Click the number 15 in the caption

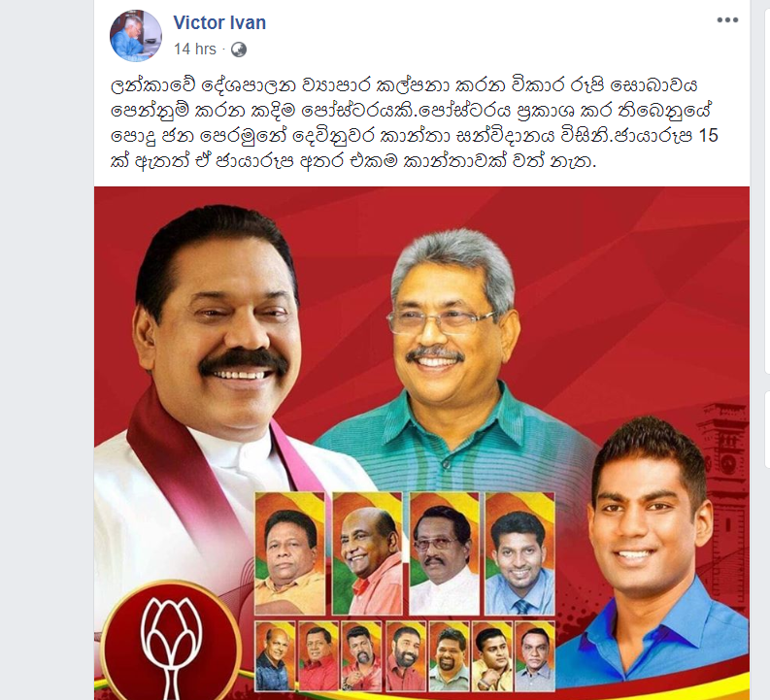click(x=708, y=136)
